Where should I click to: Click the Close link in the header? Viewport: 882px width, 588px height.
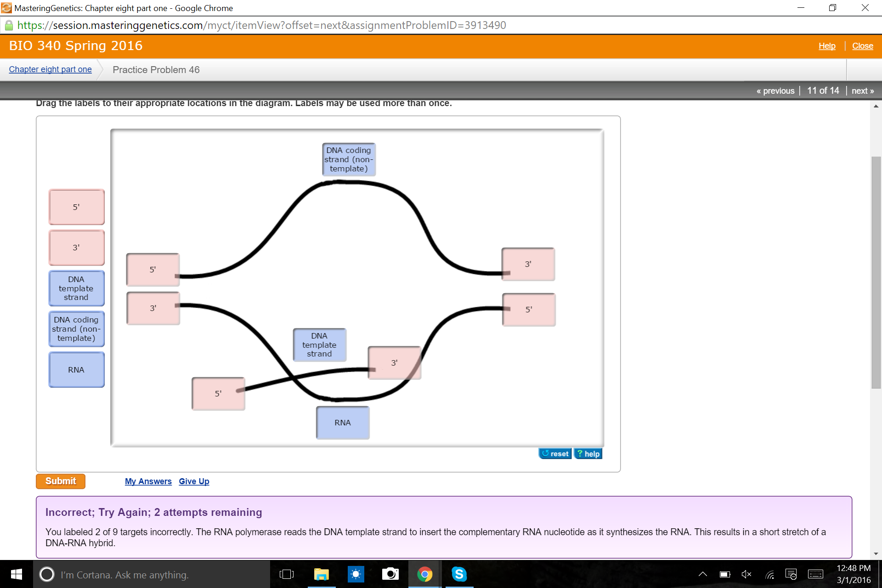click(862, 46)
